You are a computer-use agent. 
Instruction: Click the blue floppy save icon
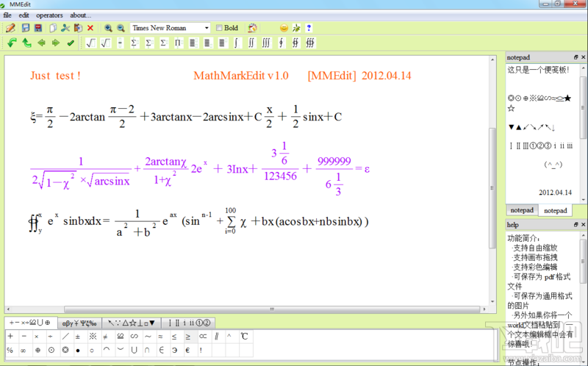(x=26, y=28)
